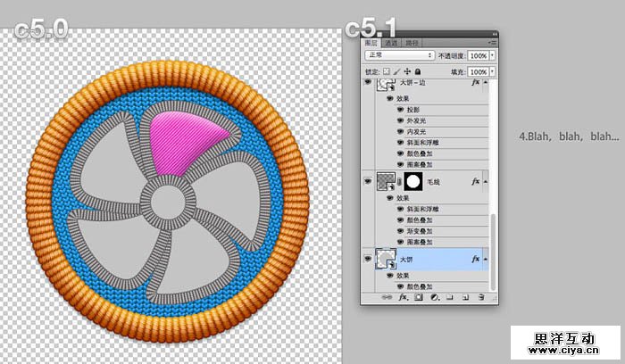Click the 填充 100% value field

(x=479, y=71)
